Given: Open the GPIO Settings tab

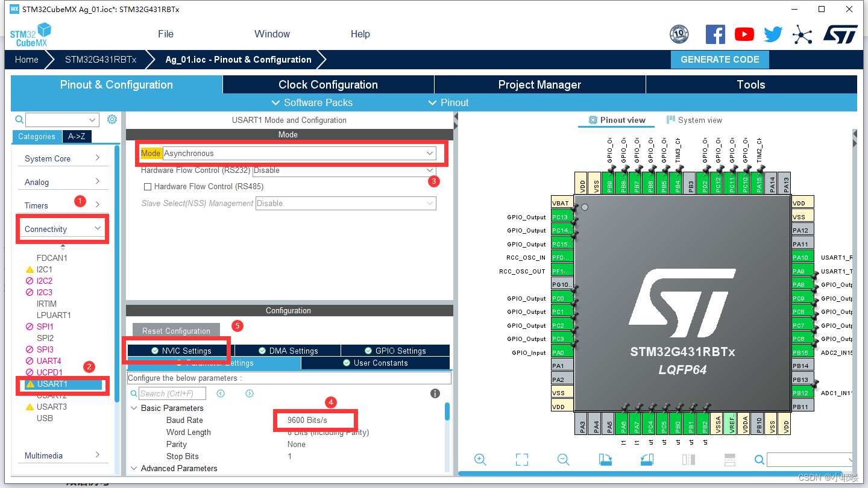Looking at the screenshot, I should coord(395,351).
